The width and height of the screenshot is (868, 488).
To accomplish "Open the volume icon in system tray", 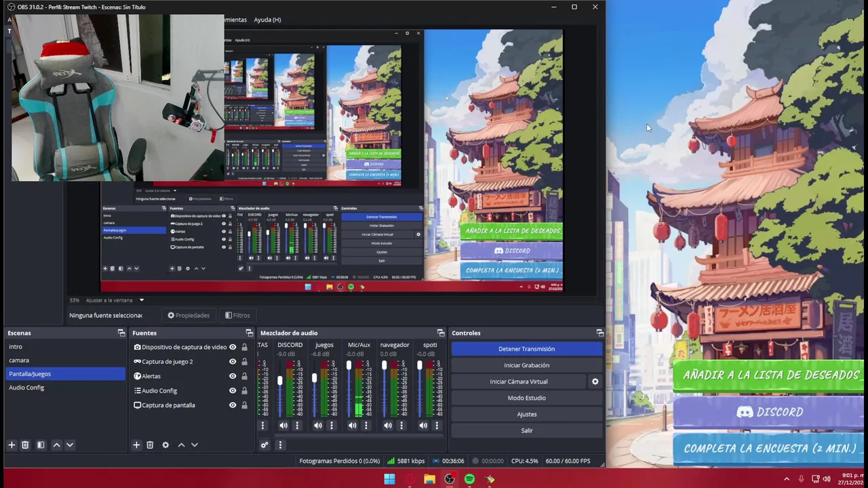I will tap(826, 479).
